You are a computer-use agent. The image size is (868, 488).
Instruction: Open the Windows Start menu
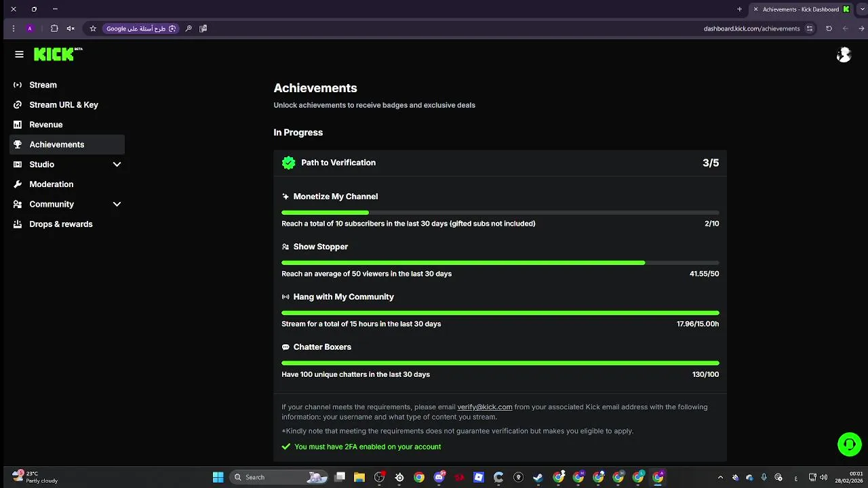[218, 477]
